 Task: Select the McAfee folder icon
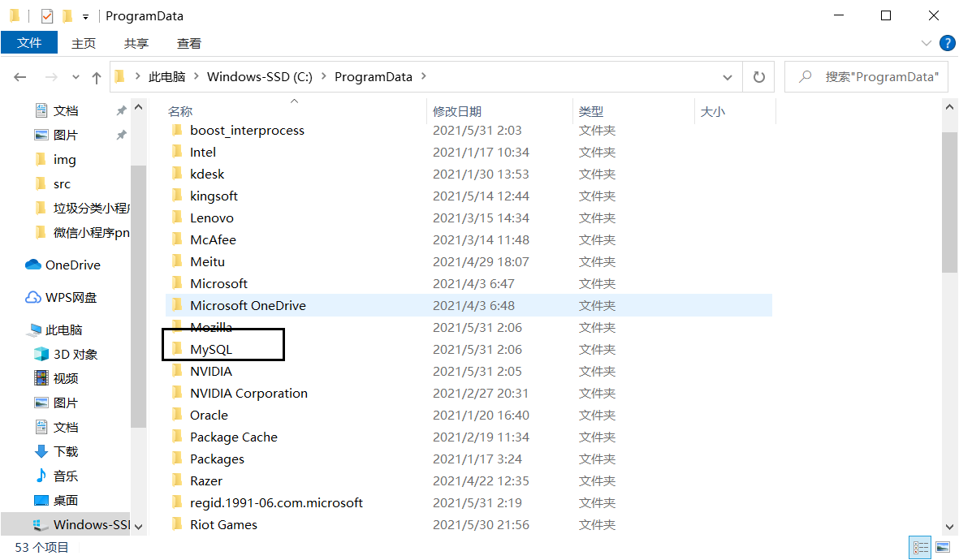(x=177, y=239)
